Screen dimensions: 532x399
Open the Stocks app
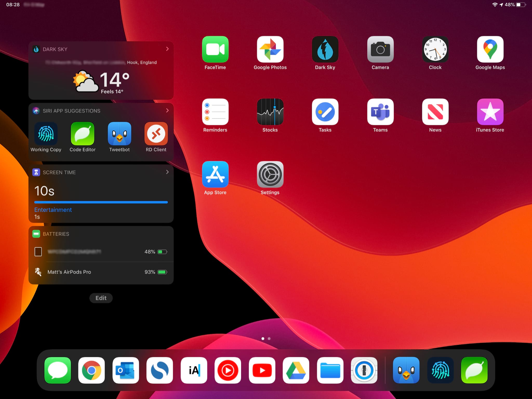(x=270, y=112)
